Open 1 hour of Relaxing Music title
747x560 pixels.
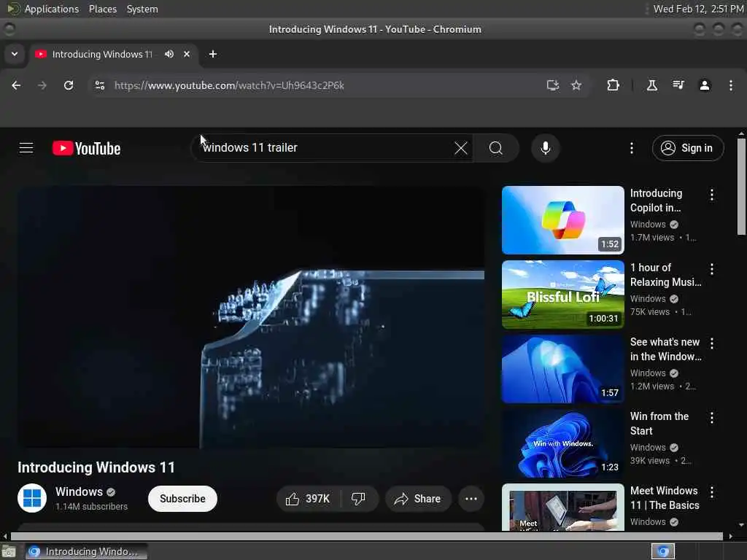pyautogui.click(x=665, y=275)
